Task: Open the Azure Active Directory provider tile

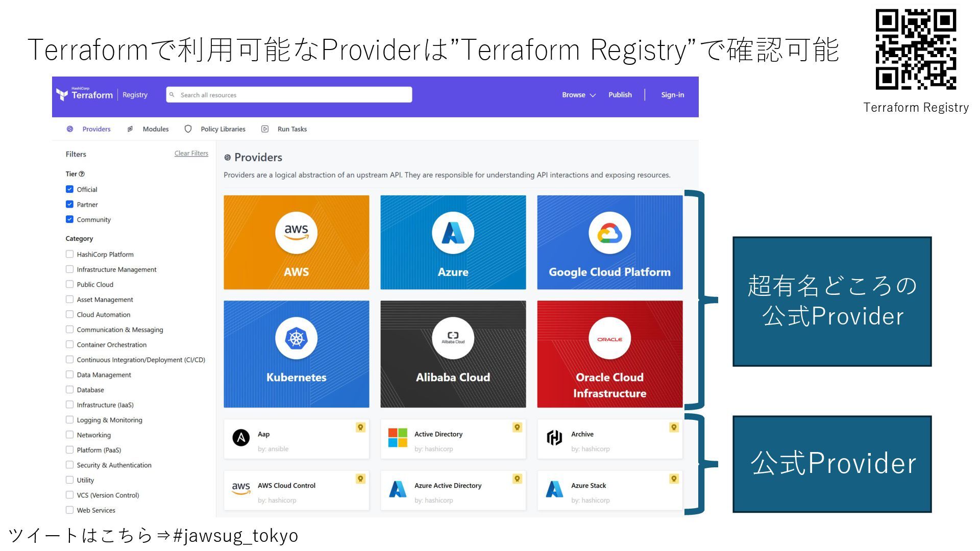Action: pos(453,491)
